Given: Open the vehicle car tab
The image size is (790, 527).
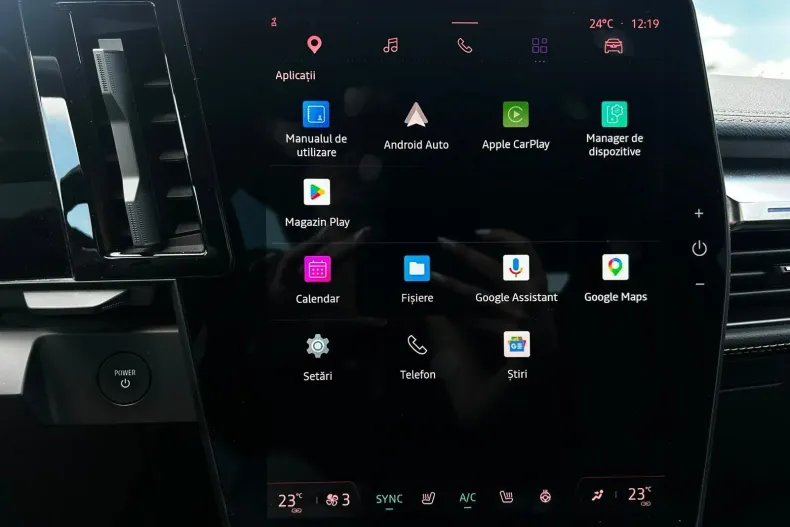Looking at the screenshot, I should tap(613, 46).
